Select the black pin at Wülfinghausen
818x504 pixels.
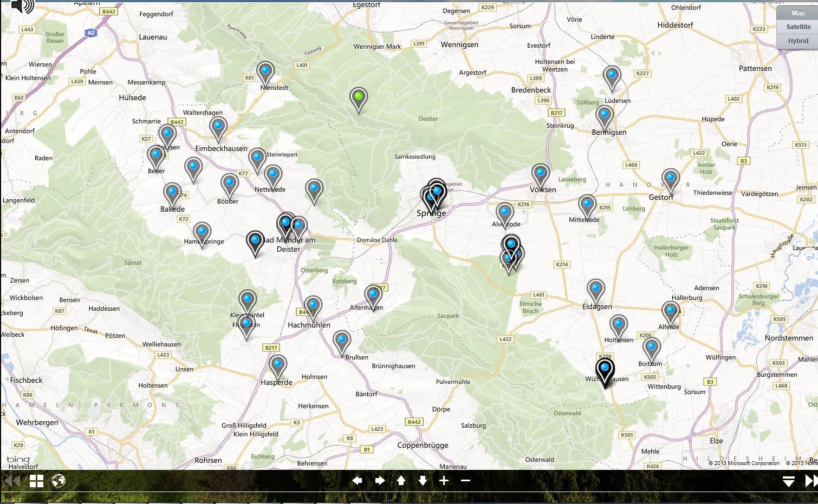click(604, 369)
